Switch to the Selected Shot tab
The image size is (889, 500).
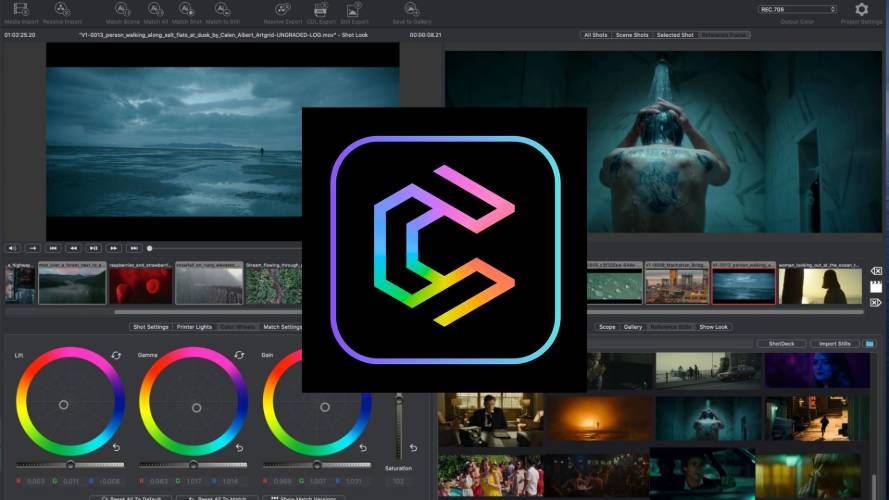pos(675,35)
